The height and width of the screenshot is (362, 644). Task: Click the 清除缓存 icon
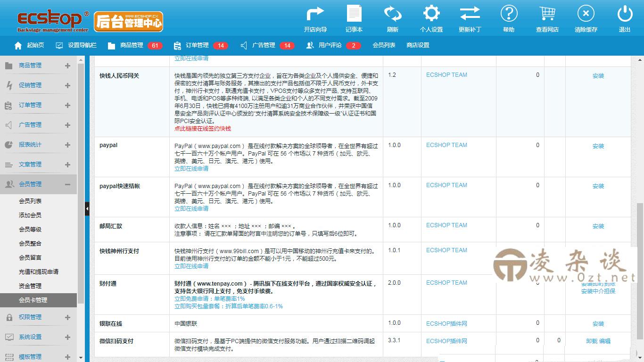coord(586,14)
